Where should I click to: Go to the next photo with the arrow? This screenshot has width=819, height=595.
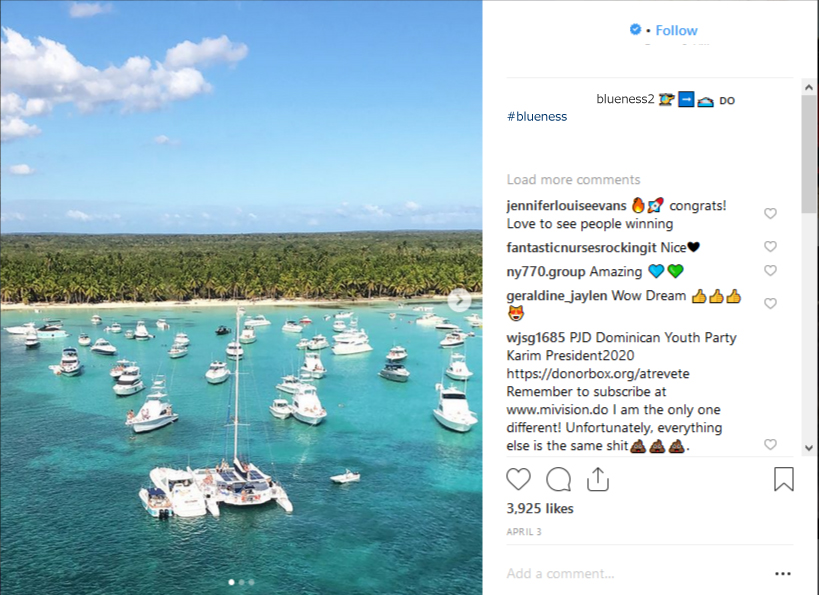click(x=459, y=300)
